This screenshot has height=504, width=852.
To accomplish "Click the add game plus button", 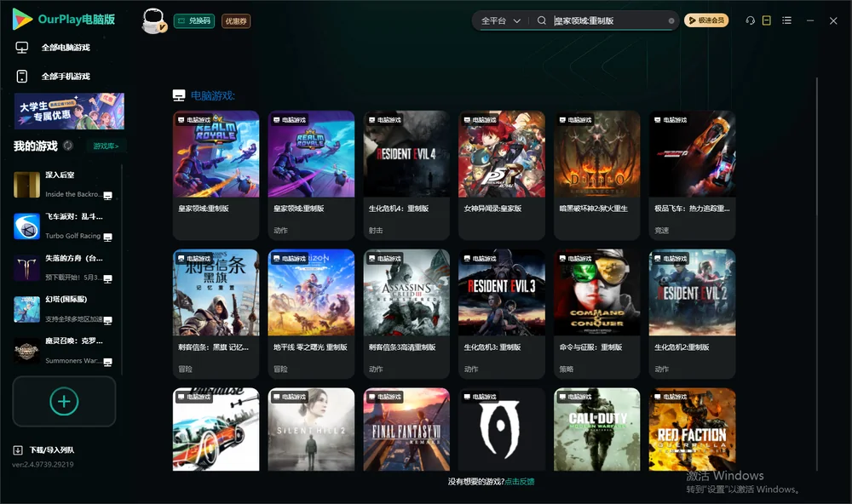I will tap(64, 401).
